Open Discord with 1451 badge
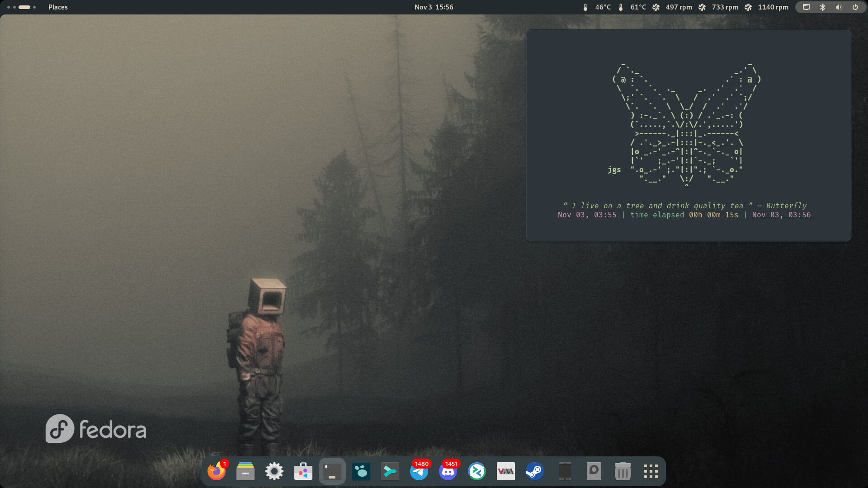Screen dimensions: 868x488 [x=448, y=472]
